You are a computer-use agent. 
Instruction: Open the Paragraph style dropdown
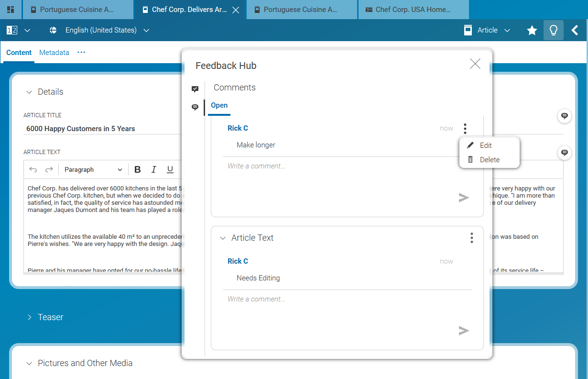click(93, 169)
